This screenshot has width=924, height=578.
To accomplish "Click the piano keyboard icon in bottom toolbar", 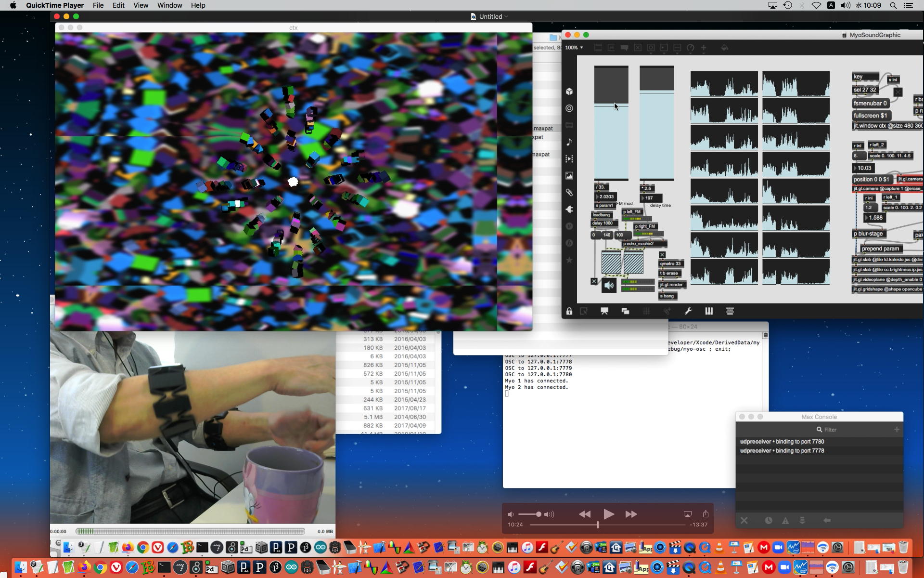I will pos(709,311).
